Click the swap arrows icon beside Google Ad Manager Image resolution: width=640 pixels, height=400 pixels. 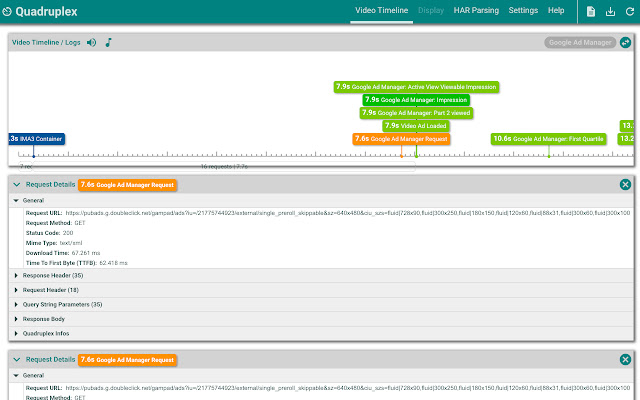click(x=625, y=42)
